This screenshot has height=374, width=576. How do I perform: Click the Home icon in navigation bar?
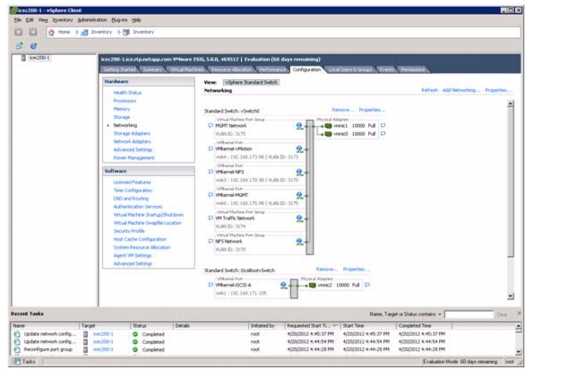click(51, 32)
